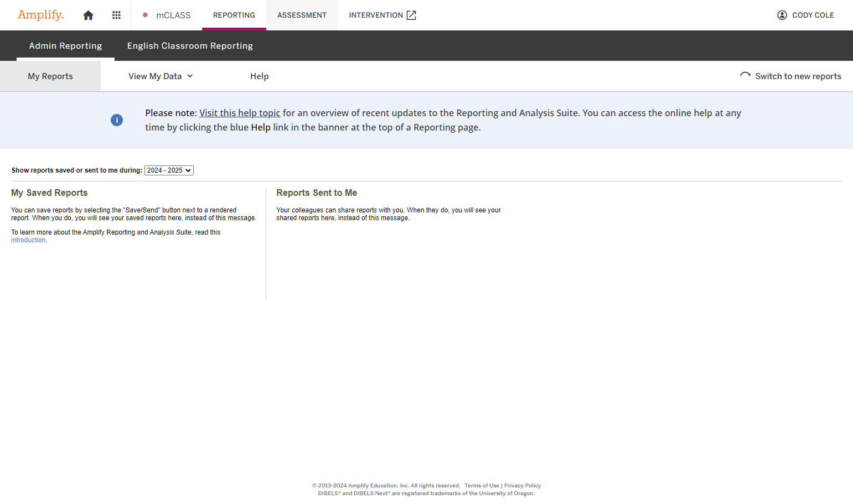The image size is (853, 504).
Task: Open the apps grid launcher icon
Action: click(x=116, y=15)
